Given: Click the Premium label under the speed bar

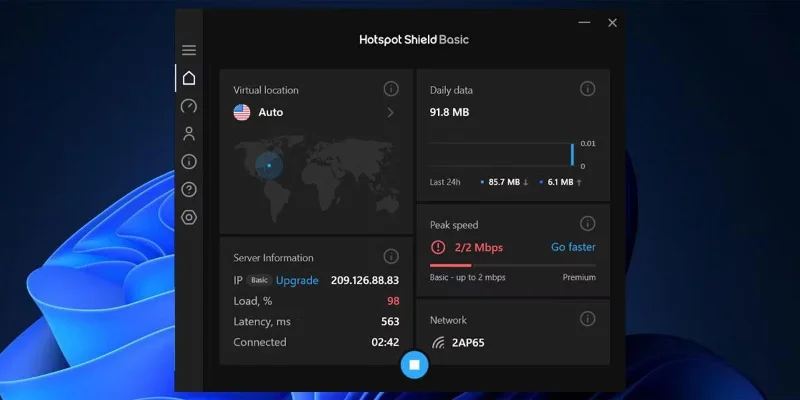Looking at the screenshot, I should (x=579, y=278).
